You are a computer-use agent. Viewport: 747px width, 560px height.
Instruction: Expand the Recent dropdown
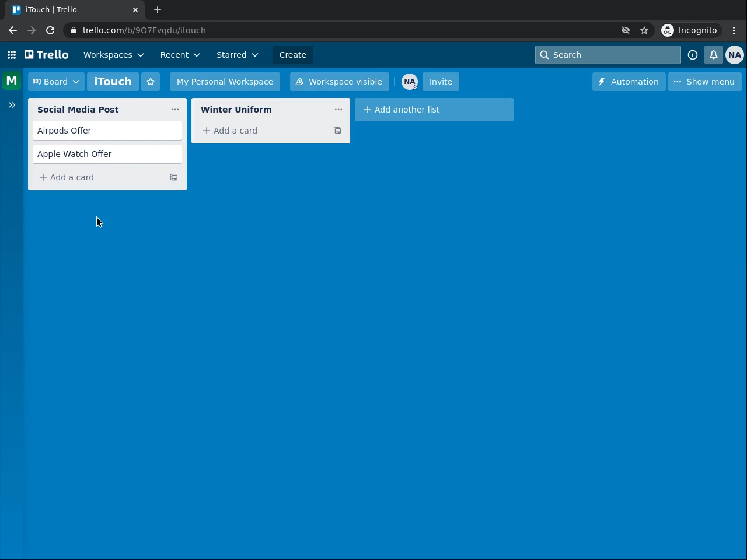tap(180, 55)
